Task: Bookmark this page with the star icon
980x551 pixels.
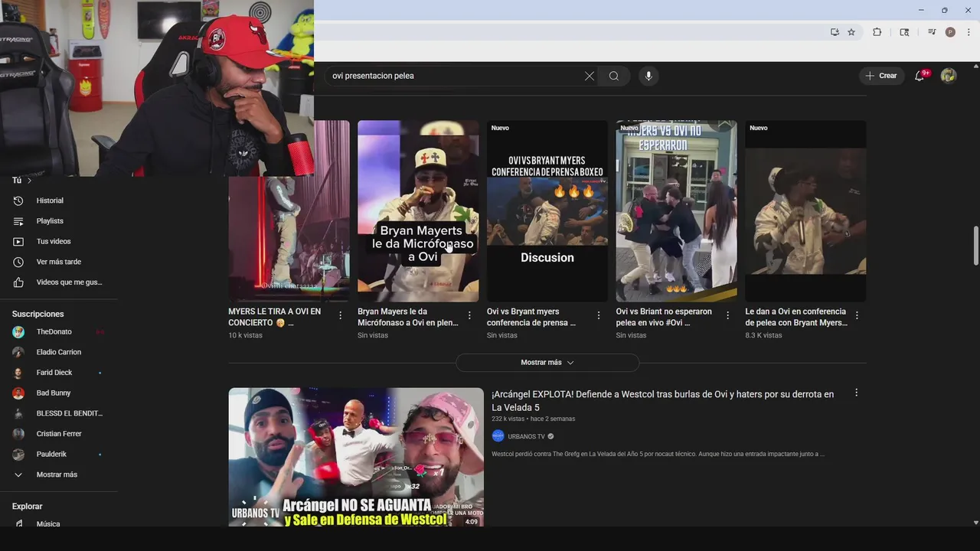Action: (851, 32)
